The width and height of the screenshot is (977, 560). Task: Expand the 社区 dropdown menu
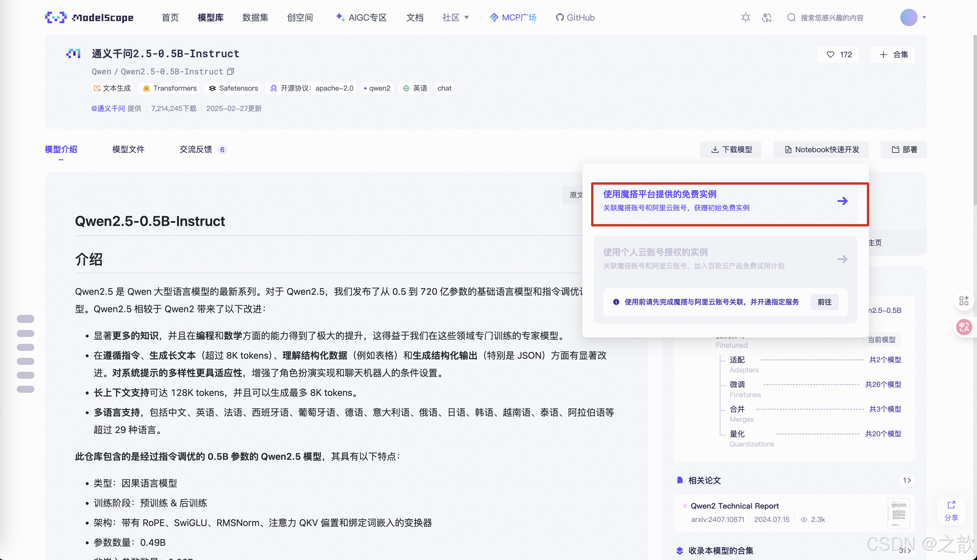pos(455,17)
